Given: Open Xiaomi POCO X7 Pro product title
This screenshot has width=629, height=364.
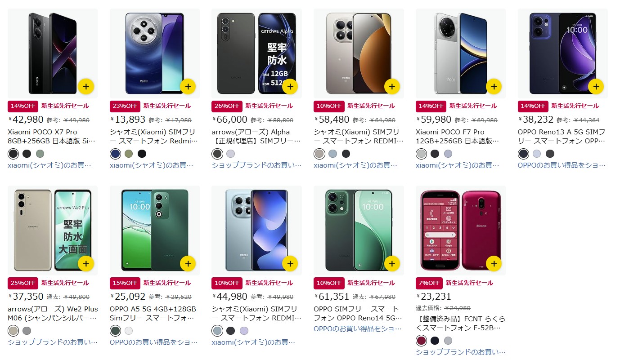Looking at the screenshot, I should (52, 136).
